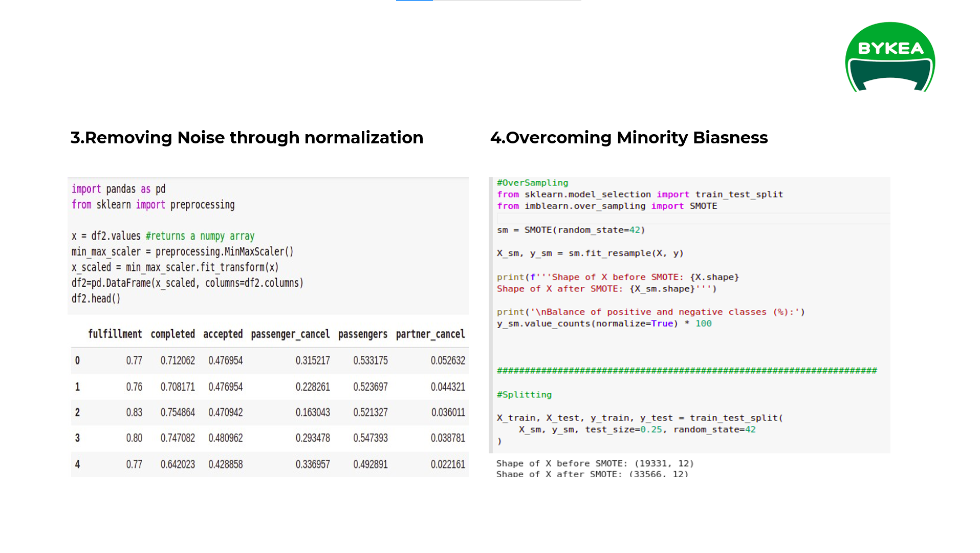Screen dimensions: 980x553
Task: Click the cell value 0.336957
Action: pyautogui.click(x=313, y=464)
